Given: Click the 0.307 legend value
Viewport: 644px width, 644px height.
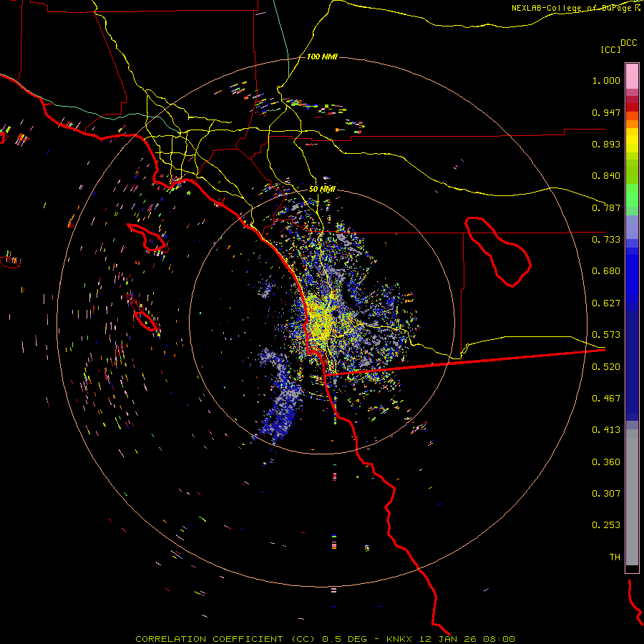Looking at the screenshot, I should point(606,494).
